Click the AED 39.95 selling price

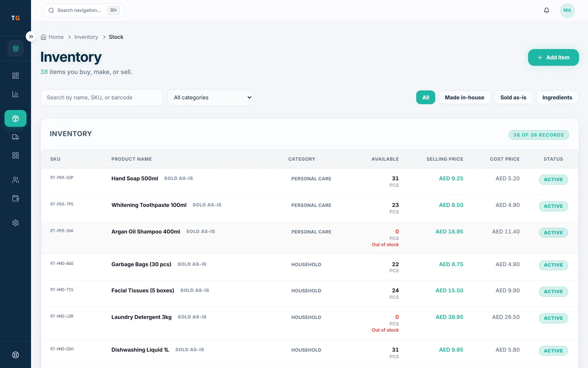click(449, 317)
